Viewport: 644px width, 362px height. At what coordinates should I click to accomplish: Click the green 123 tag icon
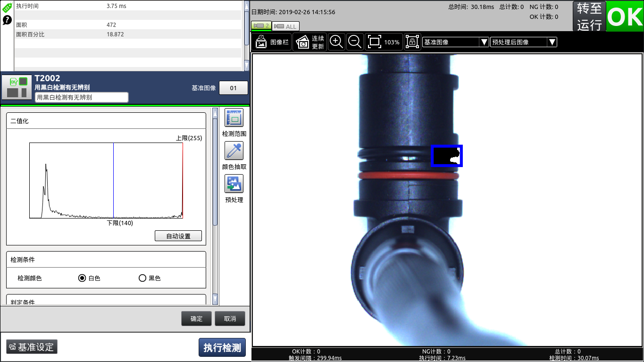tap(7, 7)
